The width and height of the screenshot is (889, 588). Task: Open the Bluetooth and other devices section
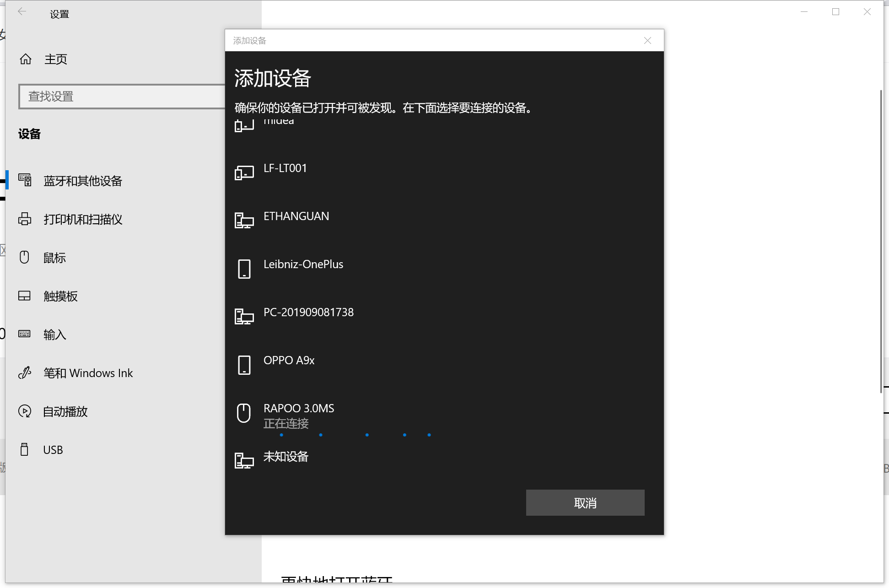(82, 181)
